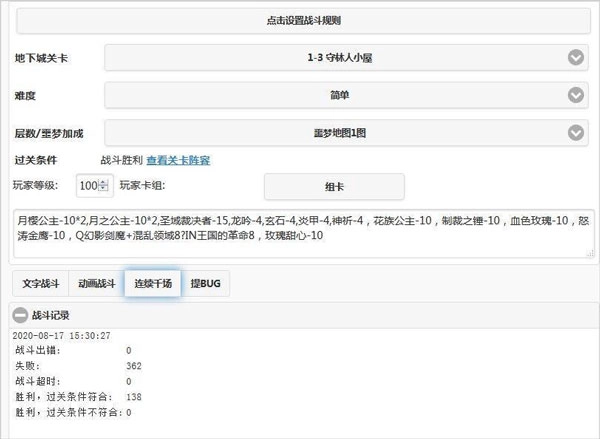The width and height of the screenshot is (600, 439).
Task: Click the chevron arrow on 地下城关卡 selector
Action: pyautogui.click(x=575, y=58)
